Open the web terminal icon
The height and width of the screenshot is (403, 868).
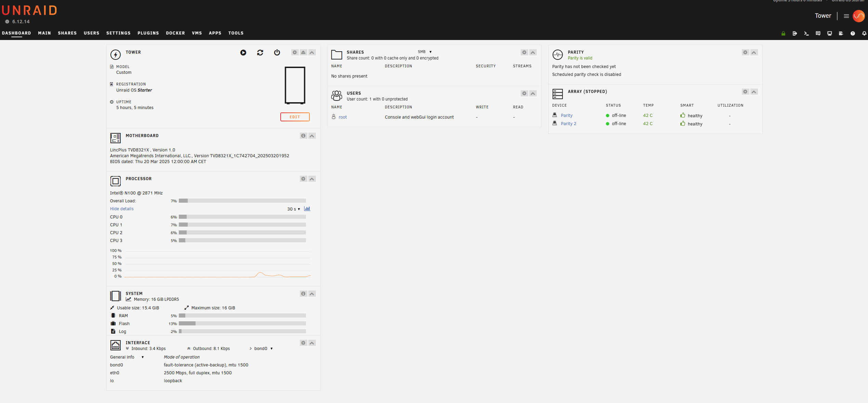point(806,33)
